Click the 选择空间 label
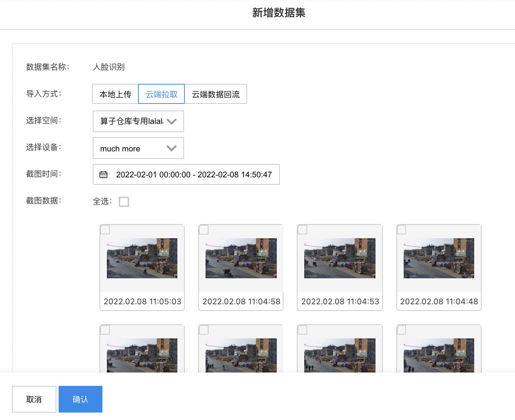Image resolution: width=515 pixels, height=420 pixels. pos(43,121)
